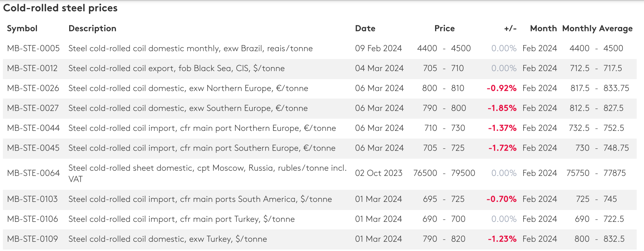Click the MB-STE-0005 symbol
The height and width of the screenshot is (251, 644).
click(x=33, y=48)
